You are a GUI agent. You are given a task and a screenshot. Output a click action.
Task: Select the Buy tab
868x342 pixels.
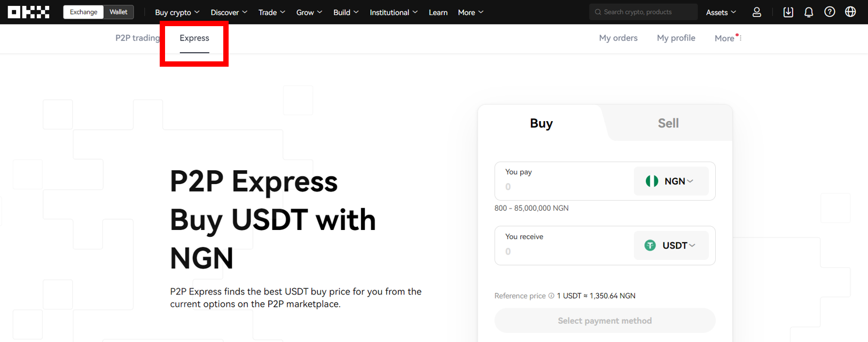[x=541, y=123]
